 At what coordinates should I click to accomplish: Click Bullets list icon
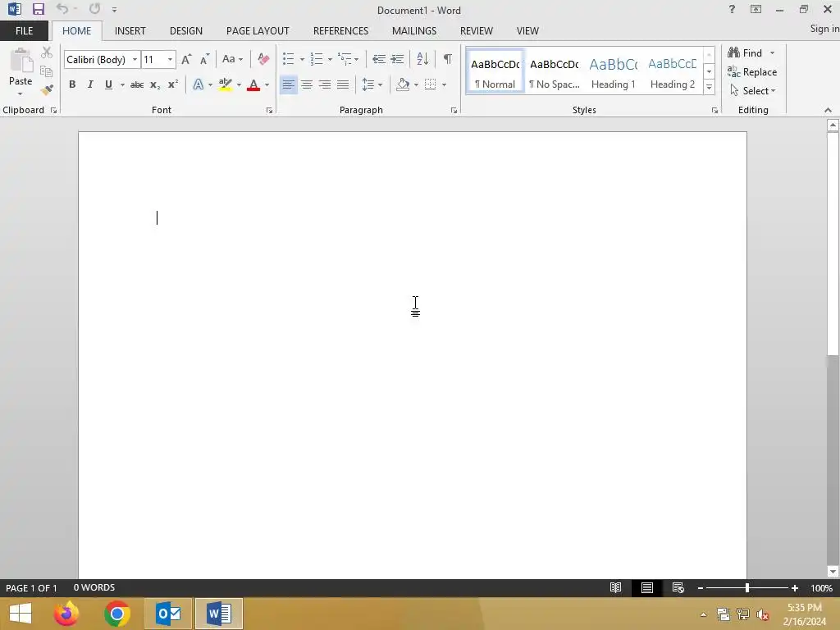288,59
